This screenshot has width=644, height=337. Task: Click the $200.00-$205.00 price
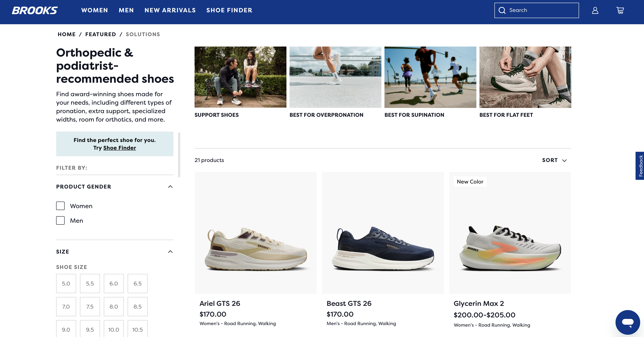484,315
